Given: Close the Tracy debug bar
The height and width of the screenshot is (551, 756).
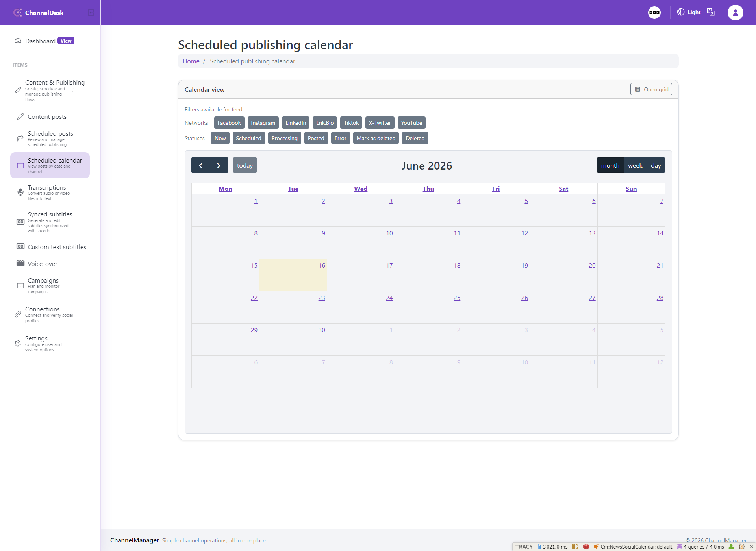Looking at the screenshot, I should [752, 547].
